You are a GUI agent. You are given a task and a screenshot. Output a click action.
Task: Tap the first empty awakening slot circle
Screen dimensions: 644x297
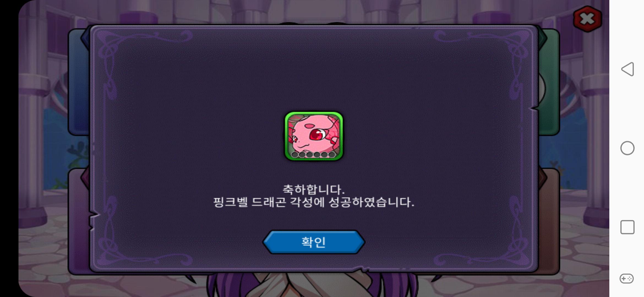pyautogui.click(x=294, y=155)
